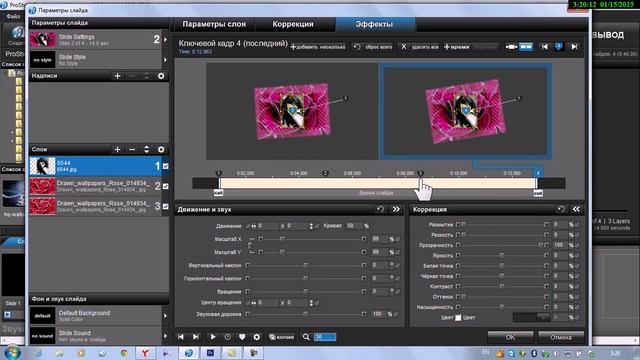
Task: Click the удалить все X icon
Action: click(404, 47)
